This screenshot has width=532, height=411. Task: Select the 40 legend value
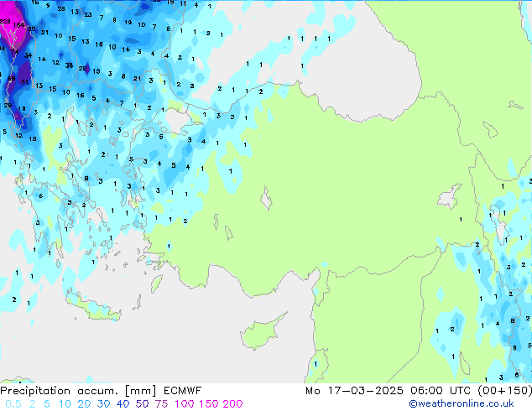point(123,404)
